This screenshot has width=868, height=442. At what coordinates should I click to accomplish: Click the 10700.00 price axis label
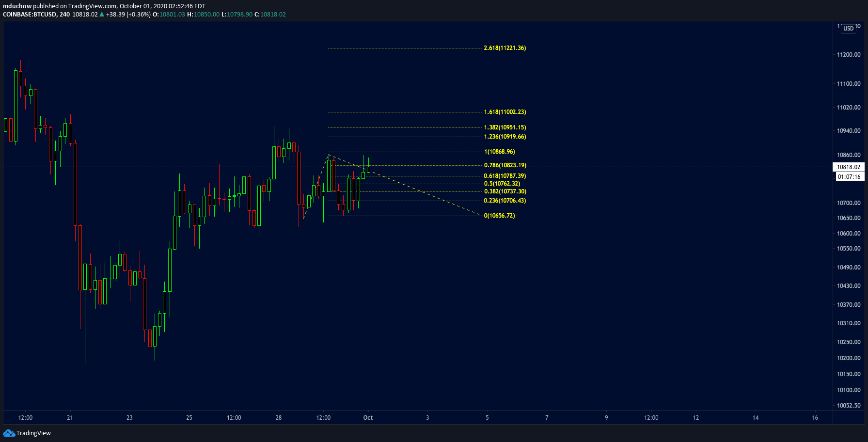(849, 203)
